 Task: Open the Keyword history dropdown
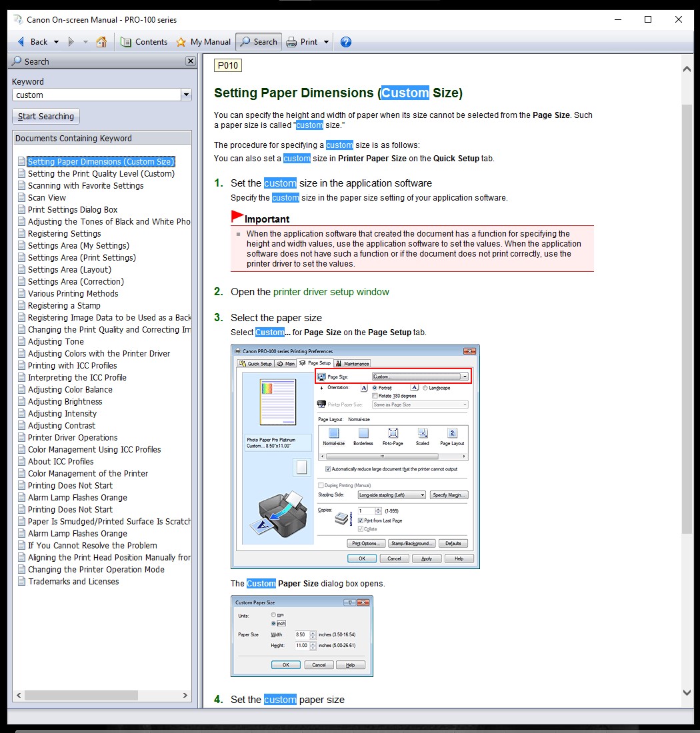(x=186, y=95)
